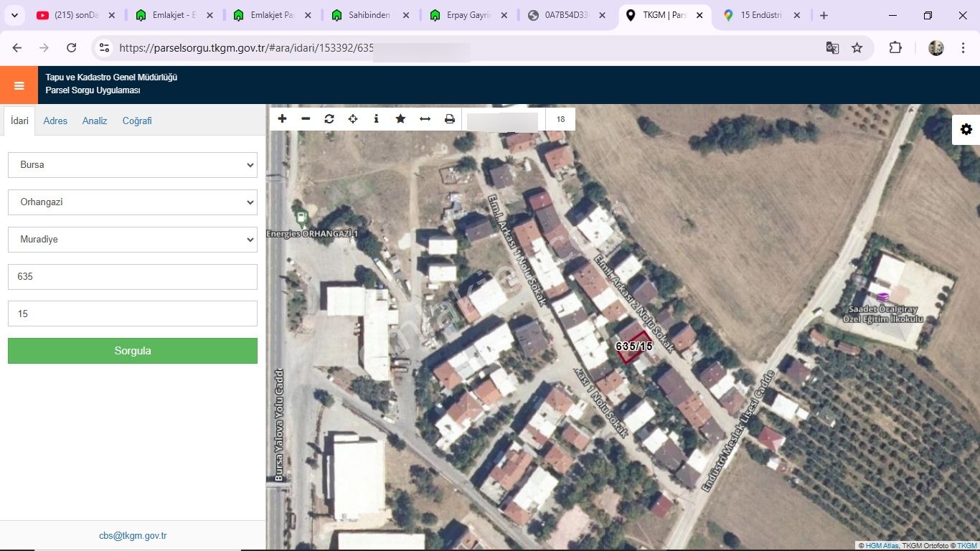
Task: Open the info tool in map toolbar
Action: click(x=377, y=119)
